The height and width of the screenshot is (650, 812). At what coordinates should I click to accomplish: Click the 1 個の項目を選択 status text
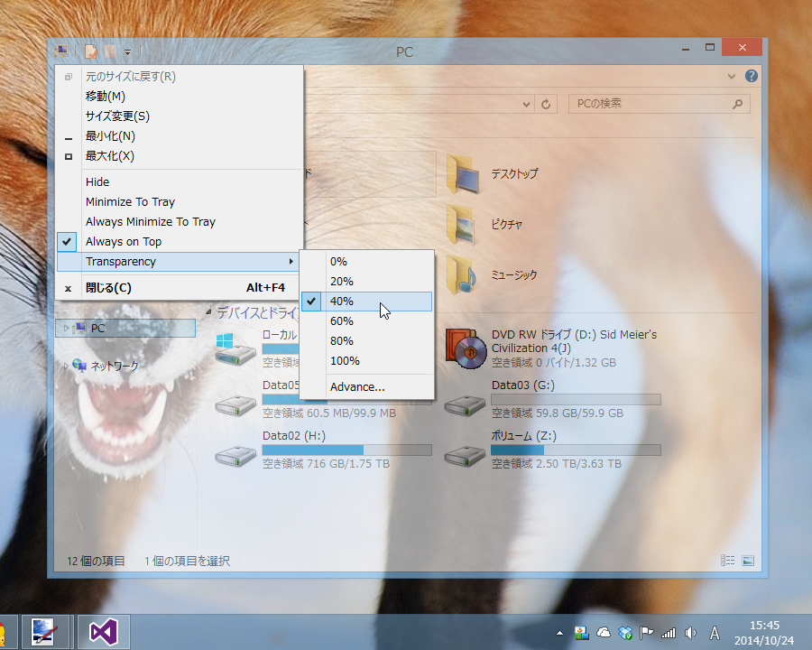click(x=187, y=561)
